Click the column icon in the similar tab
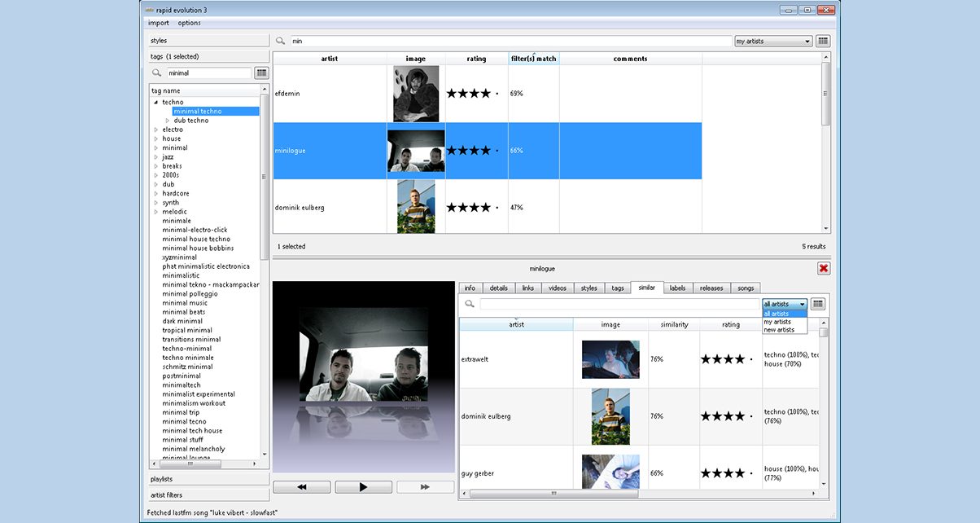This screenshot has height=523, width=980. tap(818, 304)
